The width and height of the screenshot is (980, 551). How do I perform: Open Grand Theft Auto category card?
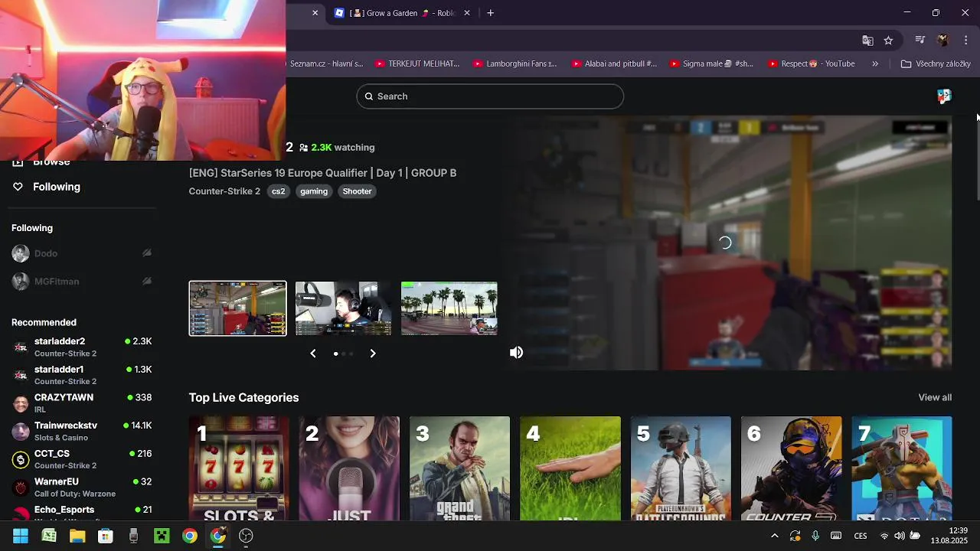pyautogui.click(x=459, y=468)
